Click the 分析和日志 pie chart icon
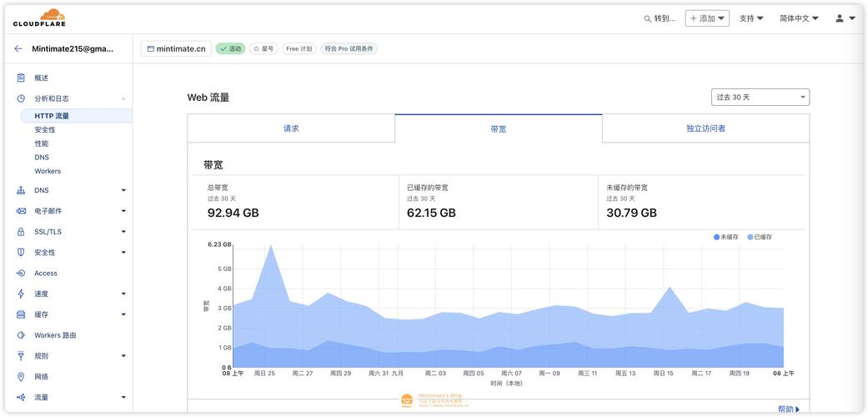 (21, 98)
